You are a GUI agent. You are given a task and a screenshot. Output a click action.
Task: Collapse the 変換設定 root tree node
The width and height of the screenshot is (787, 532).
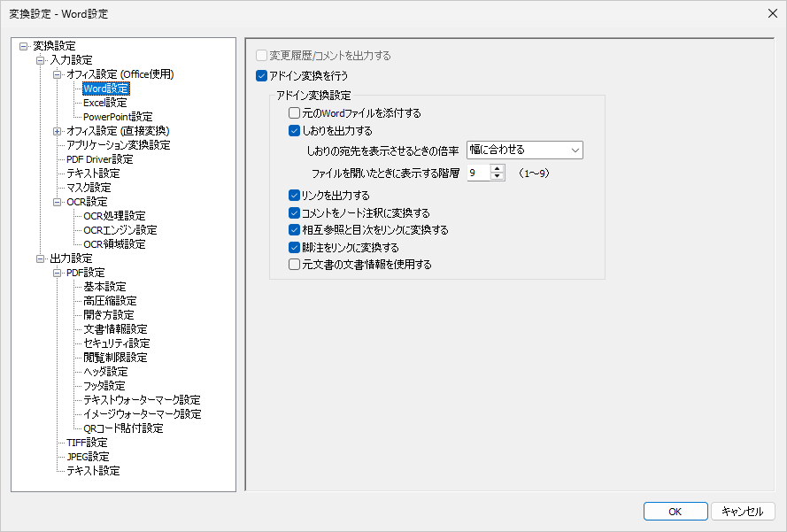23,46
